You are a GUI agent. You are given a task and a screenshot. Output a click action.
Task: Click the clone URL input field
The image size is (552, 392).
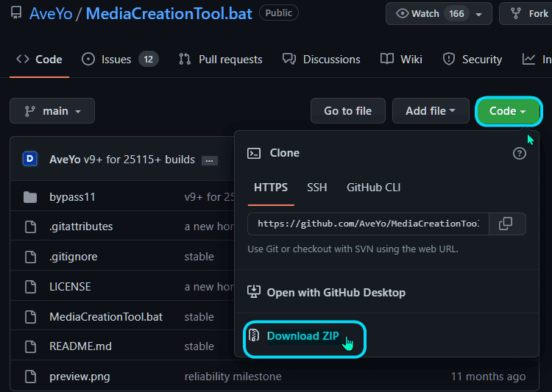click(x=368, y=224)
